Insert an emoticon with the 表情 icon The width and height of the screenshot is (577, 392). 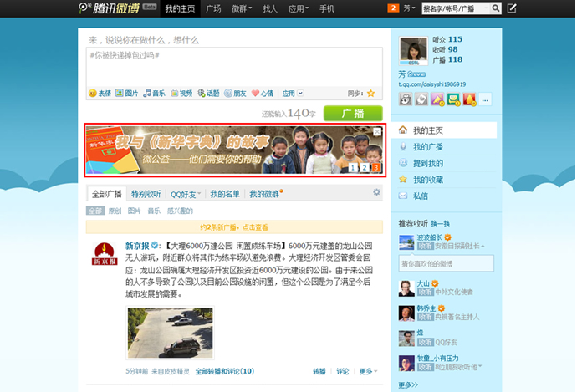pyautogui.click(x=100, y=93)
